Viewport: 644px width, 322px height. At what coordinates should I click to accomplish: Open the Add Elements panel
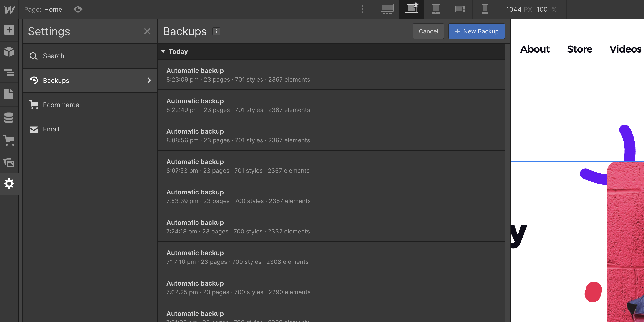tap(9, 30)
